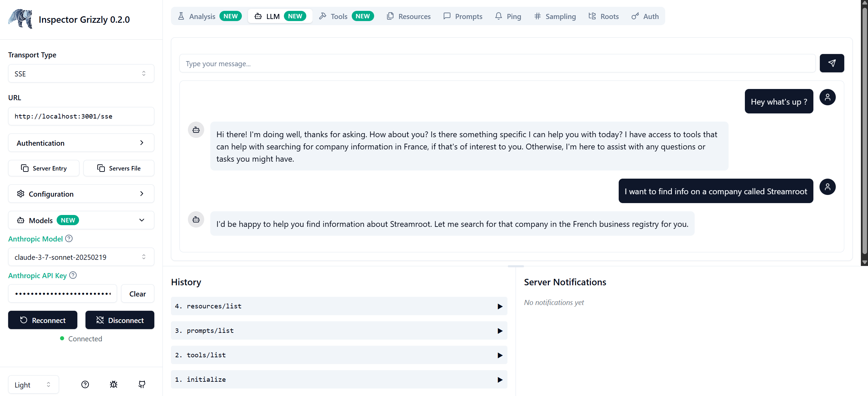Switch to the Tools tab
Viewport: 868px width, 396px height.
tap(346, 16)
